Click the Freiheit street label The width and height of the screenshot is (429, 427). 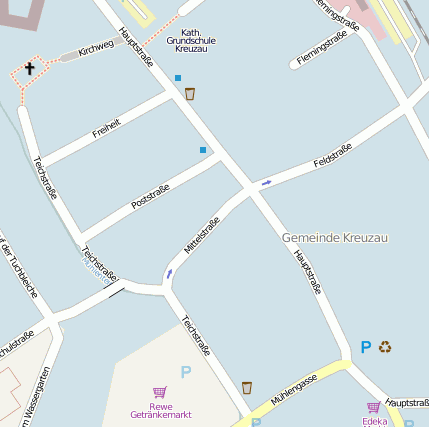[106, 129]
